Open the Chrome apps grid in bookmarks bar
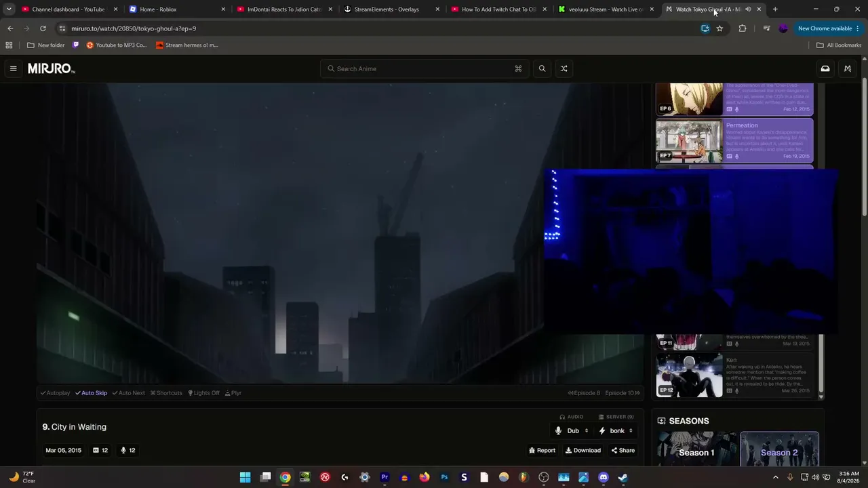The image size is (868, 488). click(9, 45)
